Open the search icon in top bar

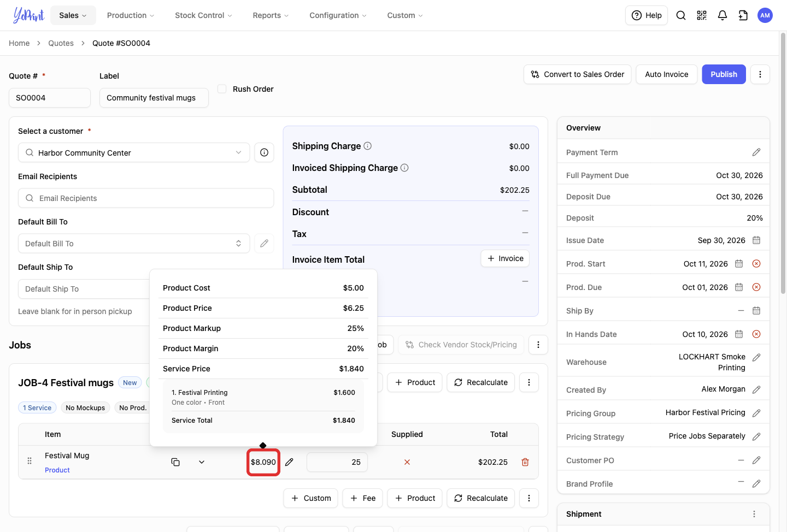click(x=681, y=15)
